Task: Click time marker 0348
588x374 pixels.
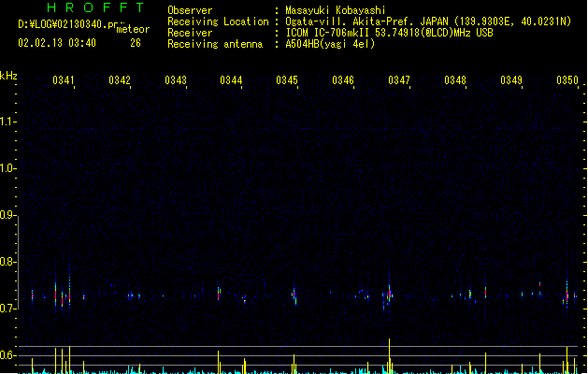Action: 455,80
